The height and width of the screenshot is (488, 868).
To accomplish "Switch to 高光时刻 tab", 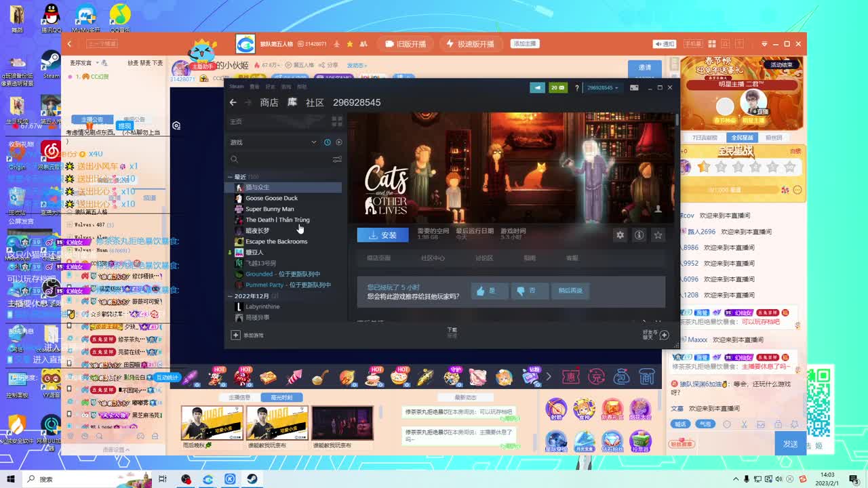I will pos(281,397).
